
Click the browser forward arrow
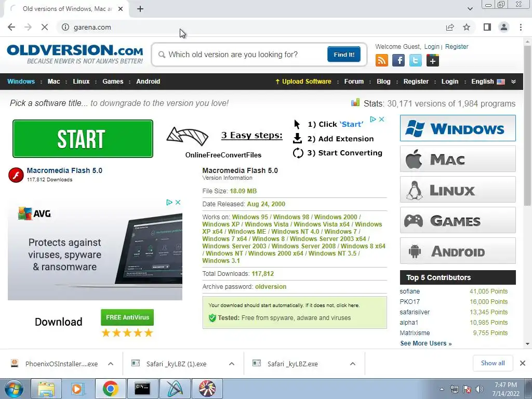pos(28,27)
